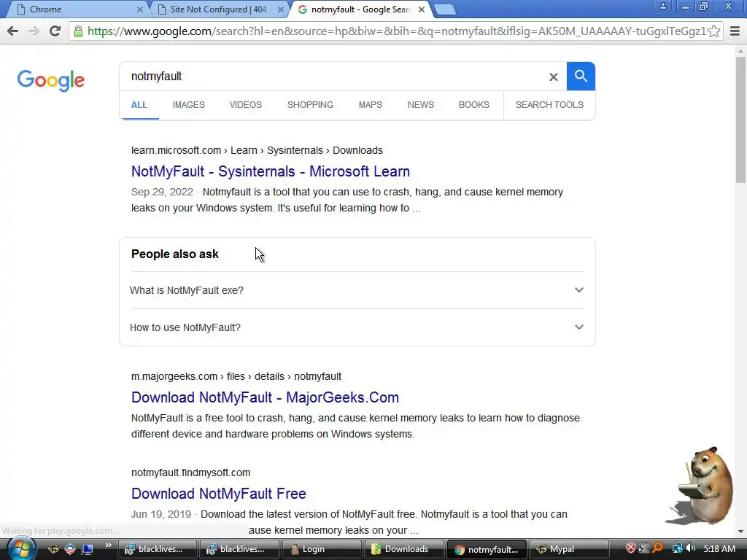Click the orange magnifier tray icon
The image size is (747, 560).
[x=658, y=548]
